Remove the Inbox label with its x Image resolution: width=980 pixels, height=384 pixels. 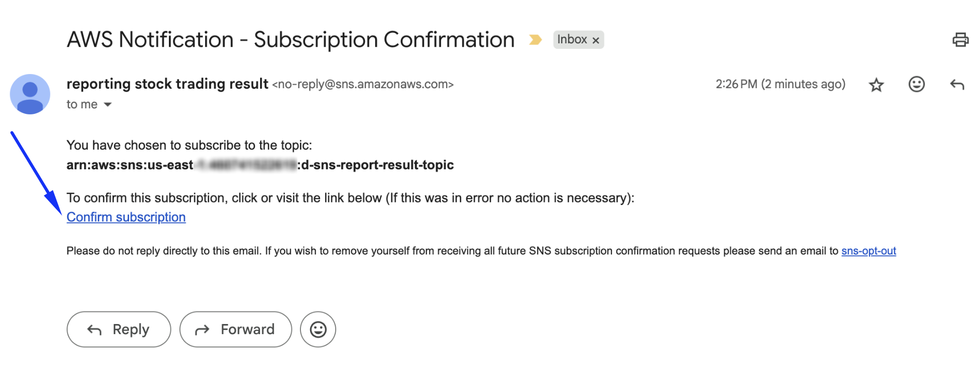596,40
